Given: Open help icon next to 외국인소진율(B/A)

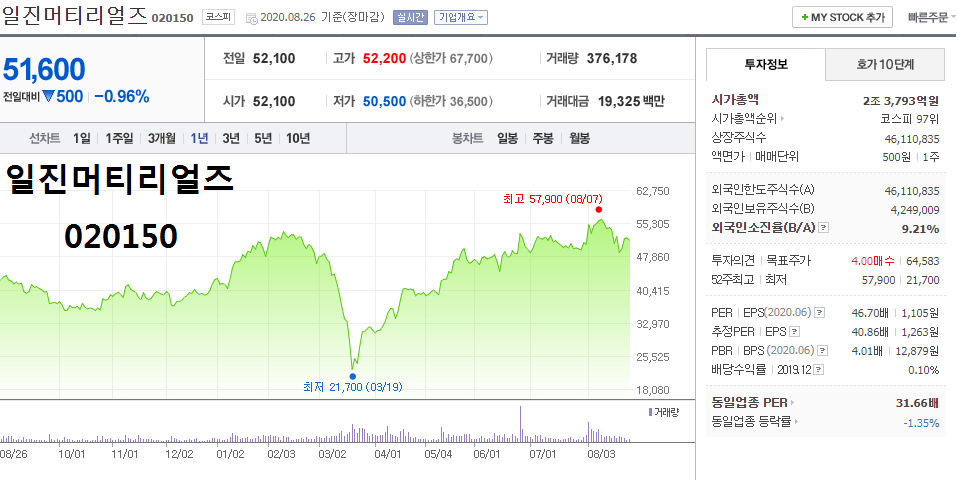Looking at the screenshot, I should click(x=824, y=228).
